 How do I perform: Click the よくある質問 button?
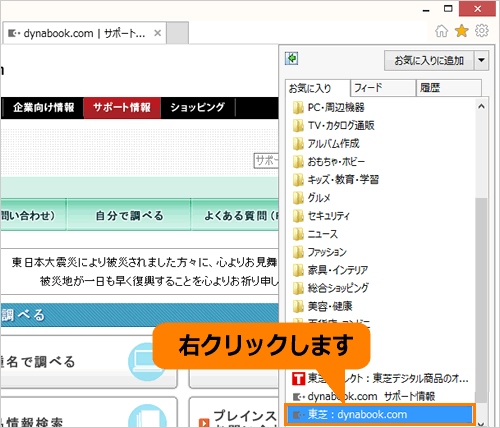(x=235, y=215)
